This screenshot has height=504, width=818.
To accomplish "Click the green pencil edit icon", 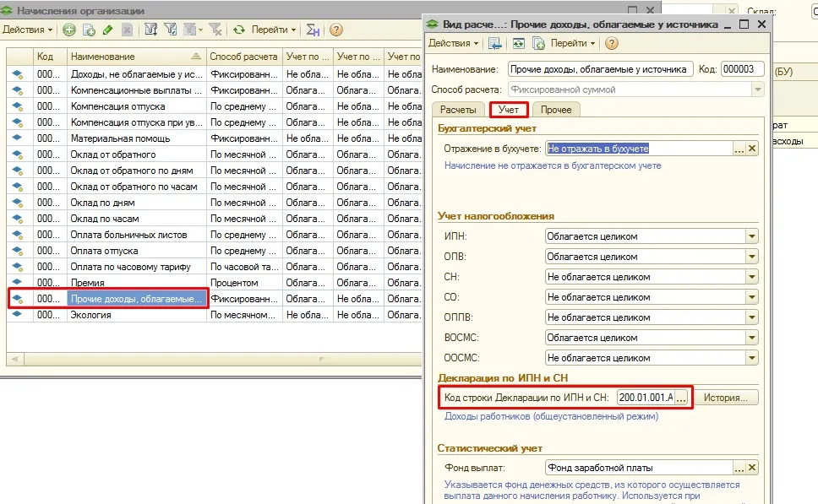I will (108, 30).
